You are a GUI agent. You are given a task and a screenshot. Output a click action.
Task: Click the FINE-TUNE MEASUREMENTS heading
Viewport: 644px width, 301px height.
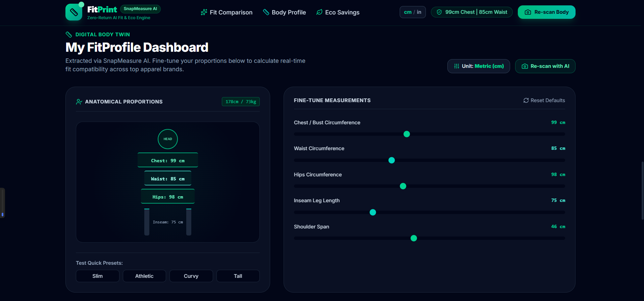(332, 100)
